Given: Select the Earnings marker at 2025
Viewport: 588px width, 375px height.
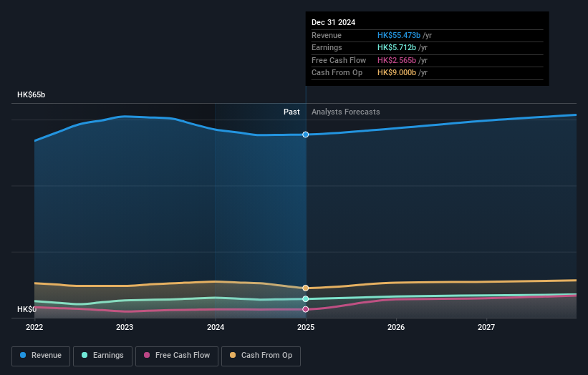Looking at the screenshot, I should tap(306, 299).
